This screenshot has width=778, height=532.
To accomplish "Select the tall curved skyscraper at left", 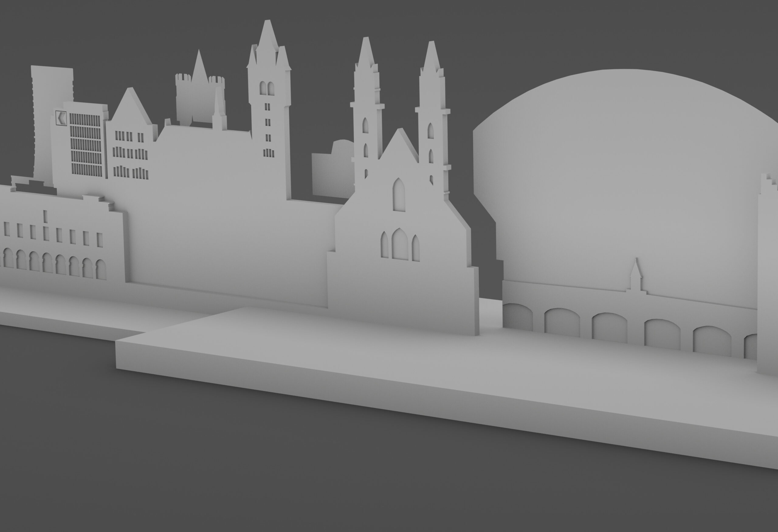I will pyautogui.click(x=47, y=87).
